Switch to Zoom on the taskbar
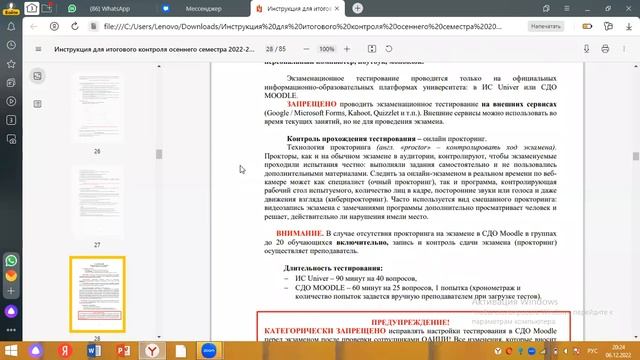The image size is (640, 360). point(209,351)
